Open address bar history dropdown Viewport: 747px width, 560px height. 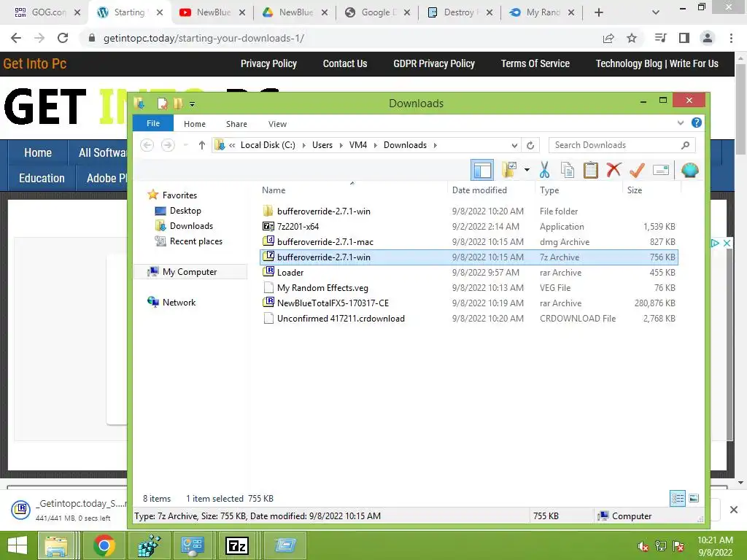(514, 145)
